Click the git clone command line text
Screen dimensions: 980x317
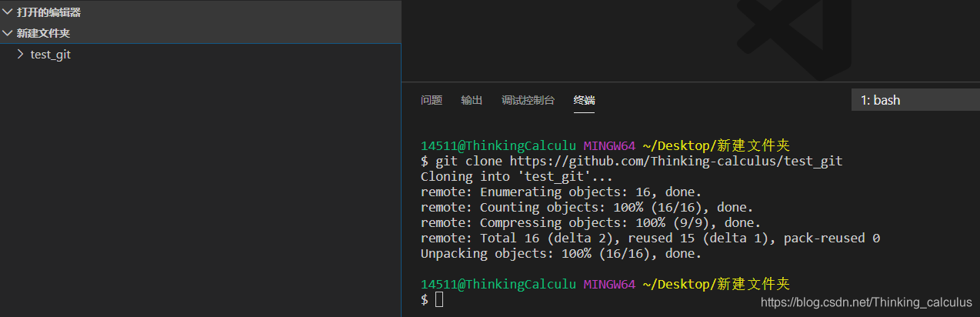[632, 161]
